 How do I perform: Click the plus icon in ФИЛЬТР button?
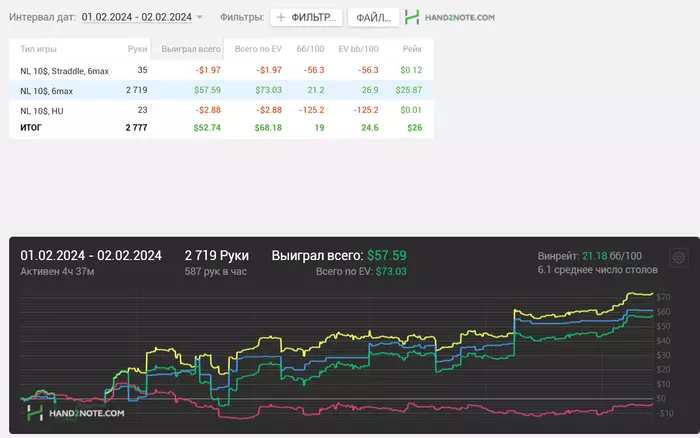281,17
